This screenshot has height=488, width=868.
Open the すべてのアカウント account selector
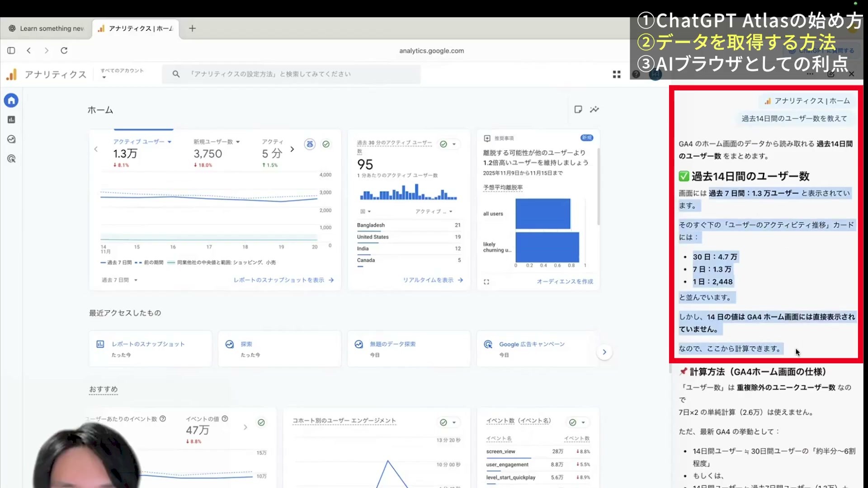tap(122, 74)
